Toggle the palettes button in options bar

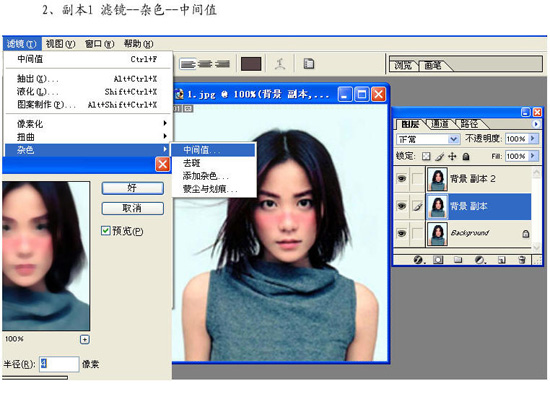(309, 64)
